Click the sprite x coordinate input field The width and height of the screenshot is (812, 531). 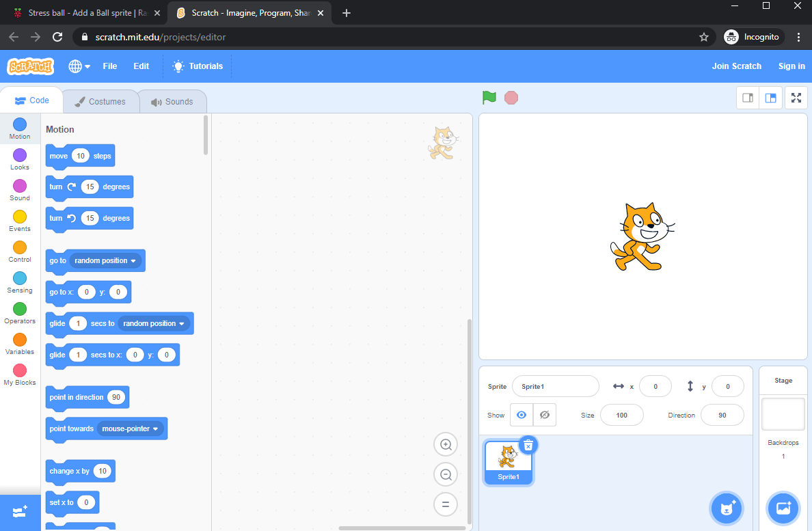click(x=655, y=386)
